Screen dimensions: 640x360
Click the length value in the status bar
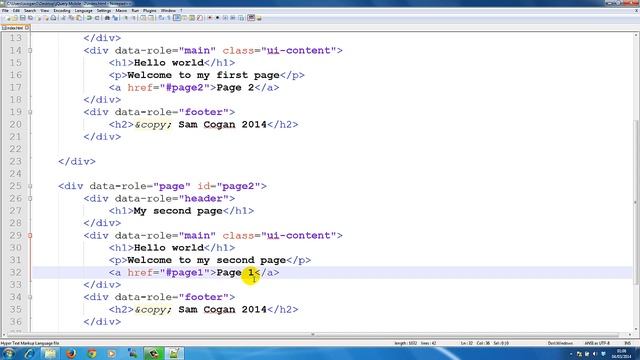coord(405,343)
